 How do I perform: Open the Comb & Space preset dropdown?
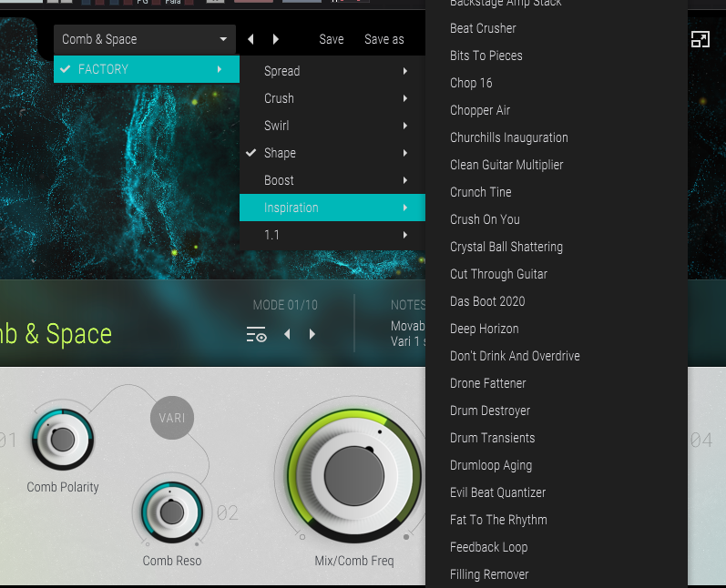coord(145,39)
